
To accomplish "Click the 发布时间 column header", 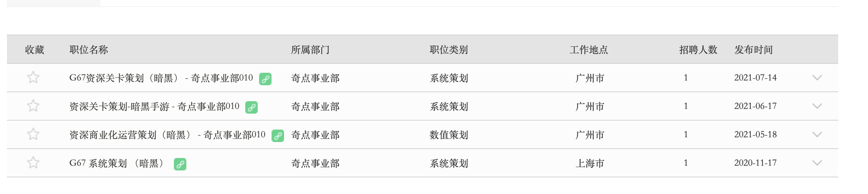I will coord(754,50).
